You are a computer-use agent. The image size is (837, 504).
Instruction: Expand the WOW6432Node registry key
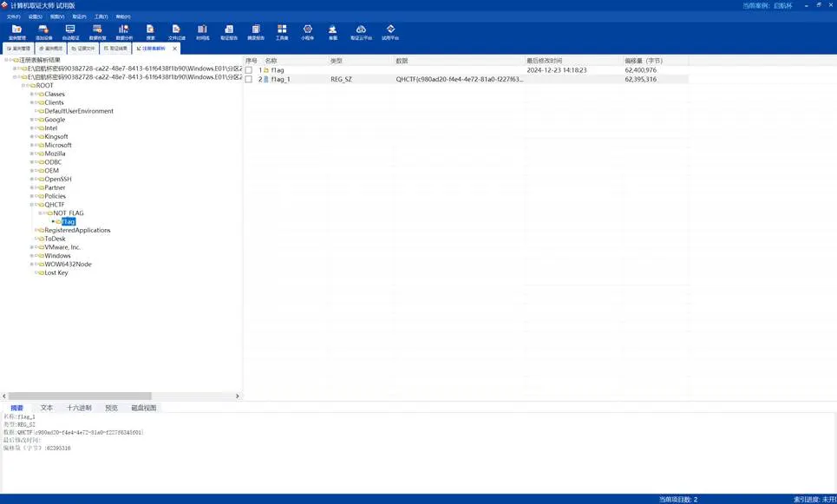pos(31,265)
